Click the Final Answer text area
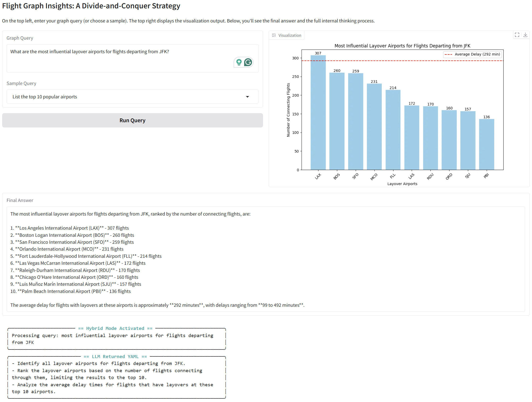This screenshot has height=402, width=532. tap(264, 259)
